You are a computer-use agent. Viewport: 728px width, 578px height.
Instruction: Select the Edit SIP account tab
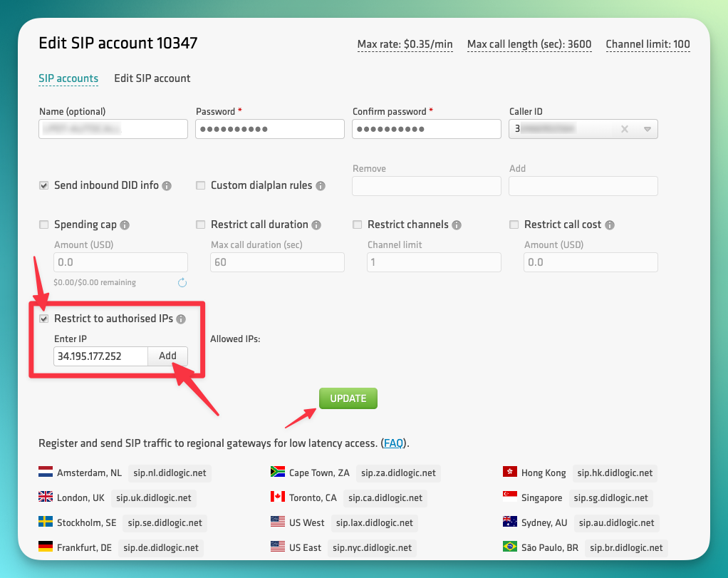152,78
